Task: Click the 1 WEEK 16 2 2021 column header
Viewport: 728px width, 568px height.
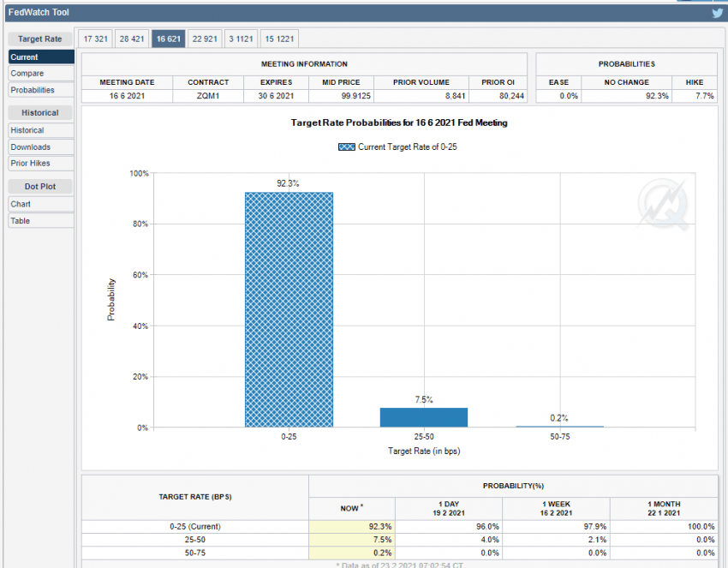Action: pyautogui.click(x=556, y=509)
